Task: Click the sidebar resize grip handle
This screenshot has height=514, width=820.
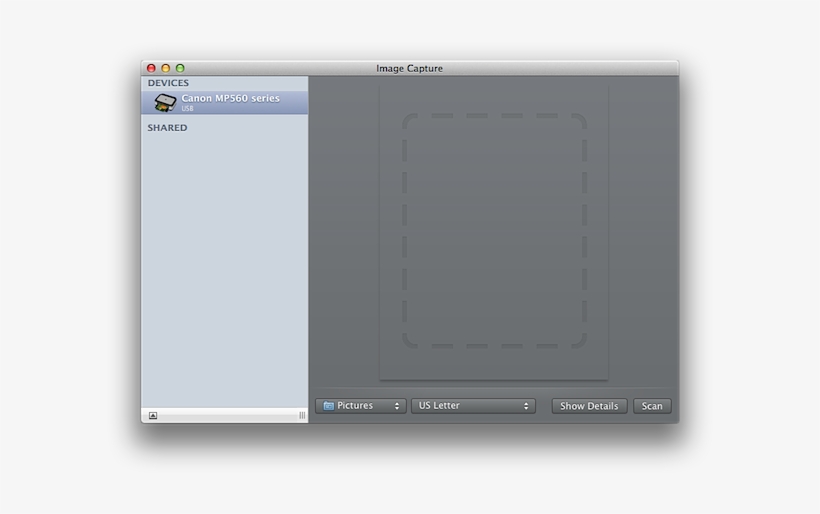Action: (x=302, y=416)
